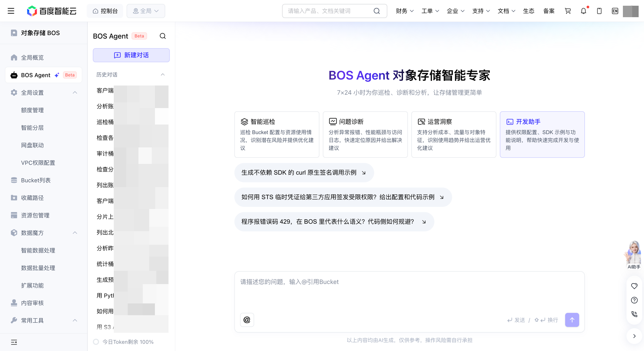Select BOS Agent in the sidebar
Screen dimensions: 644x351
pos(44,75)
